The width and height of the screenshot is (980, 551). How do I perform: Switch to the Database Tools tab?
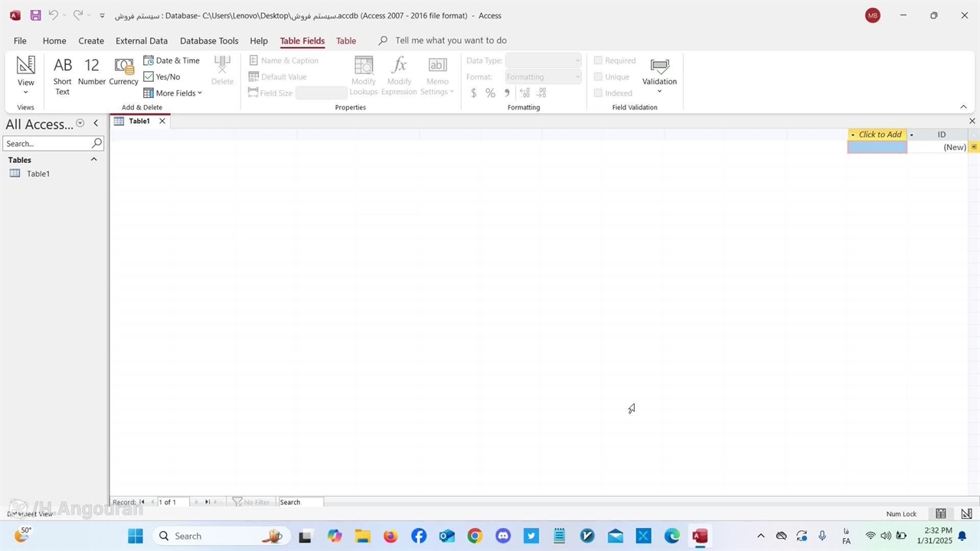[209, 41]
